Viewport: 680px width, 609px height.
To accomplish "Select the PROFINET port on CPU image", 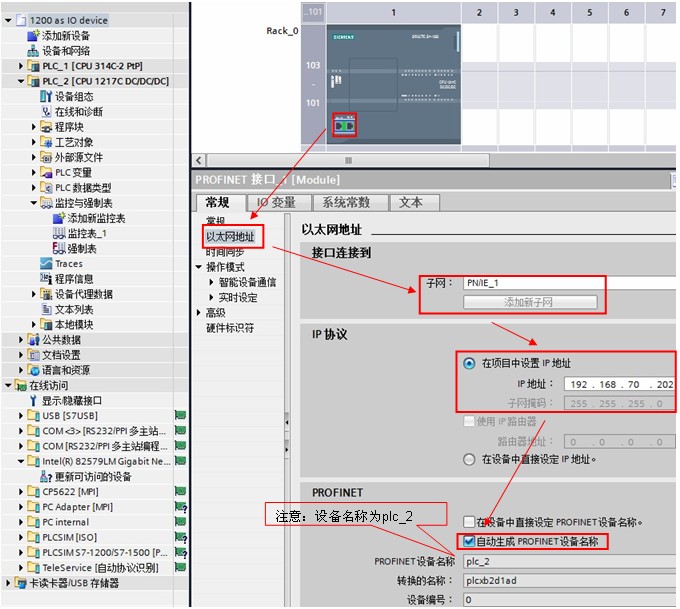I will coord(344,126).
